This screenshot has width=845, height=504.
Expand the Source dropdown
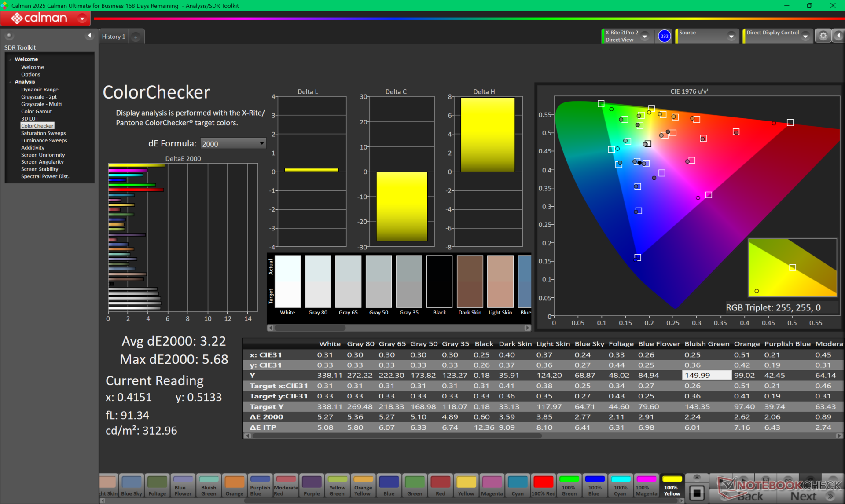coord(731,37)
